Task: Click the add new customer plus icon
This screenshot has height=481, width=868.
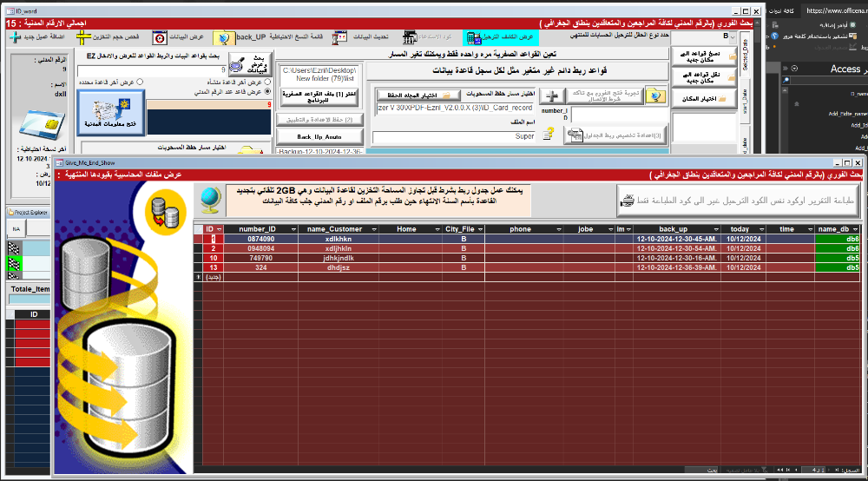Action: click(15, 37)
